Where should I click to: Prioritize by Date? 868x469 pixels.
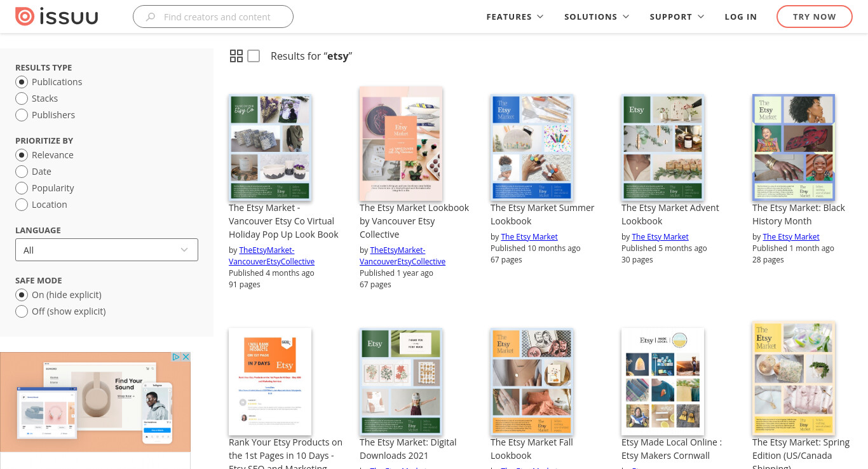[22, 172]
